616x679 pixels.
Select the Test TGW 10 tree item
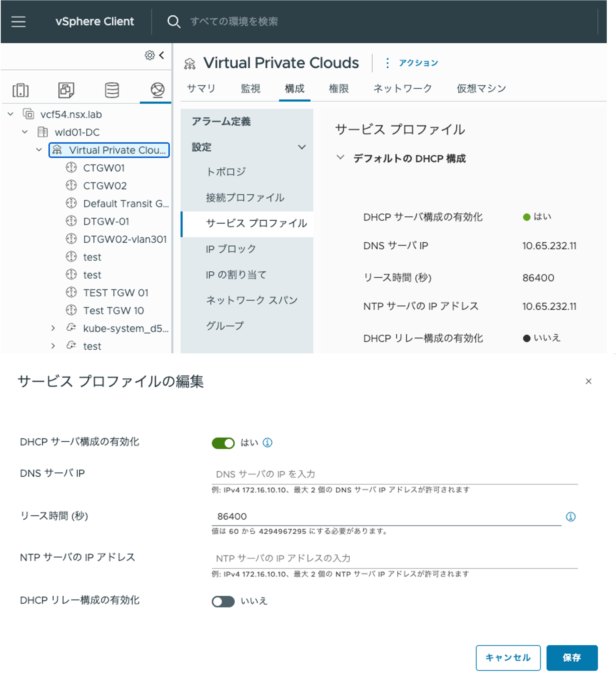tap(114, 311)
